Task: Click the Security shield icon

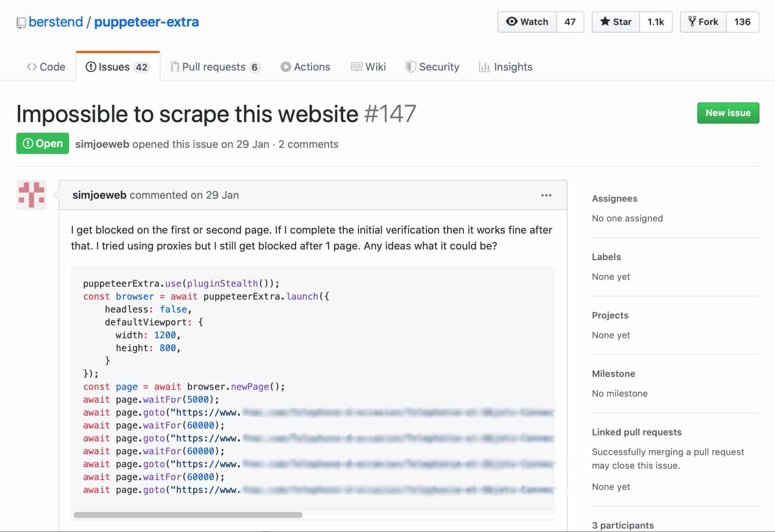Action: point(411,67)
